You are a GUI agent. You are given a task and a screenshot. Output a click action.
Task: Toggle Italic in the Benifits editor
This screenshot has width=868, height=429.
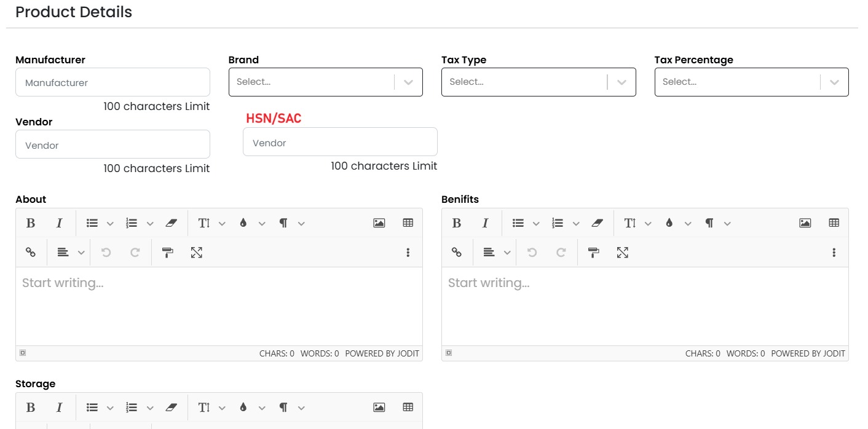(x=485, y=223)
